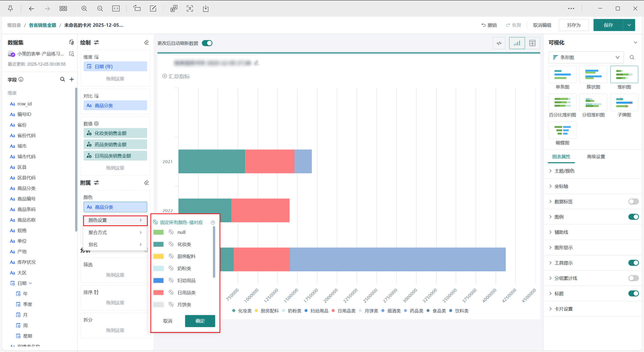Click the dataset refresh icon

(71, 42)
